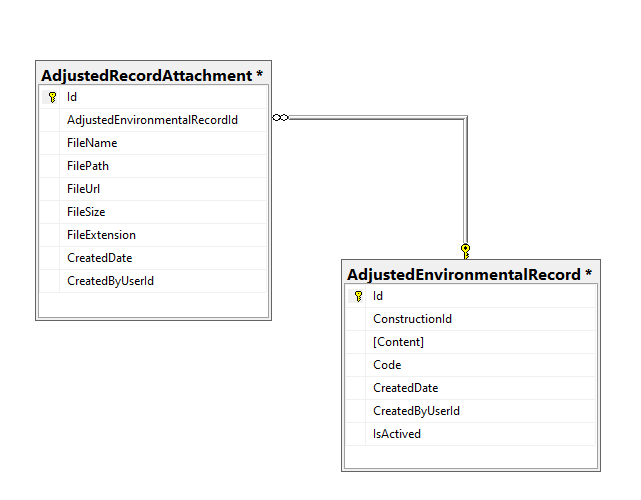Select CreatedByUserId in AdjustedEnvironmentalRecord table
This screenshot has width=641, height=500.
416,411
